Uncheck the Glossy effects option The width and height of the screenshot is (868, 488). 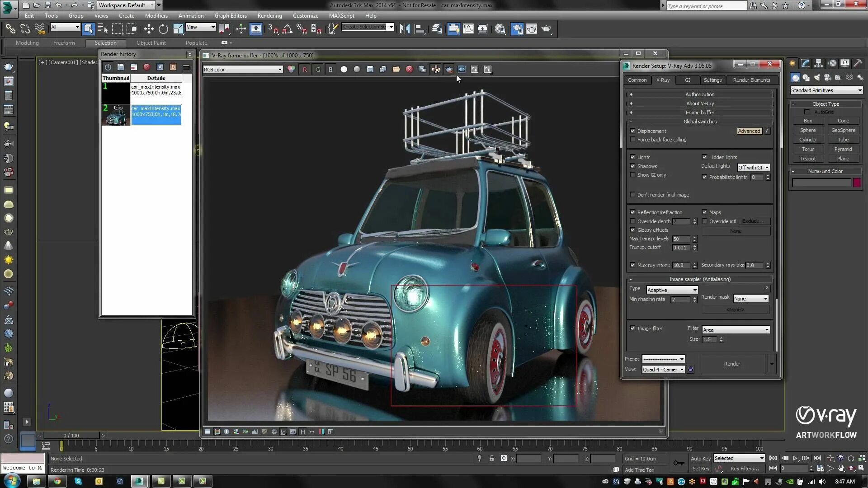(632, 230)
